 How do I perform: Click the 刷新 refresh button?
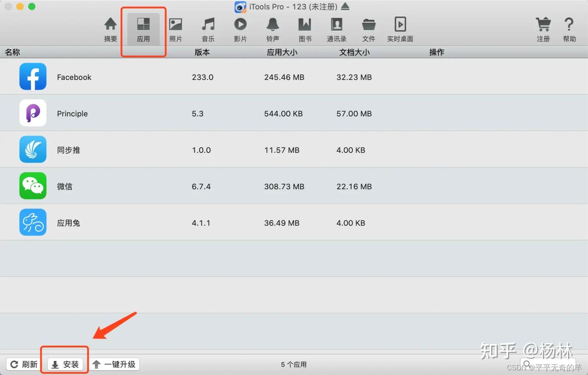24,364
